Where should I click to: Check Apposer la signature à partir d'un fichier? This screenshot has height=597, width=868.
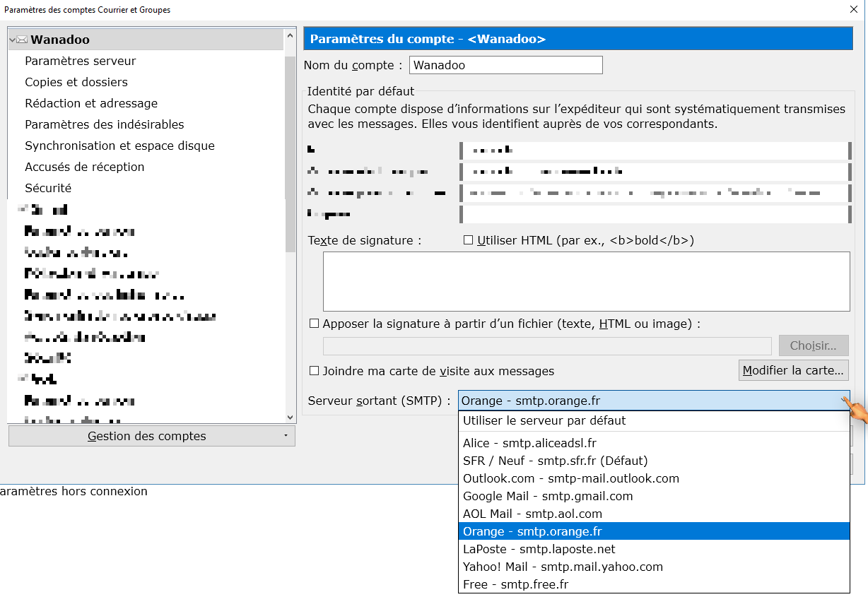pyautogui.click(x=315, y=324)
